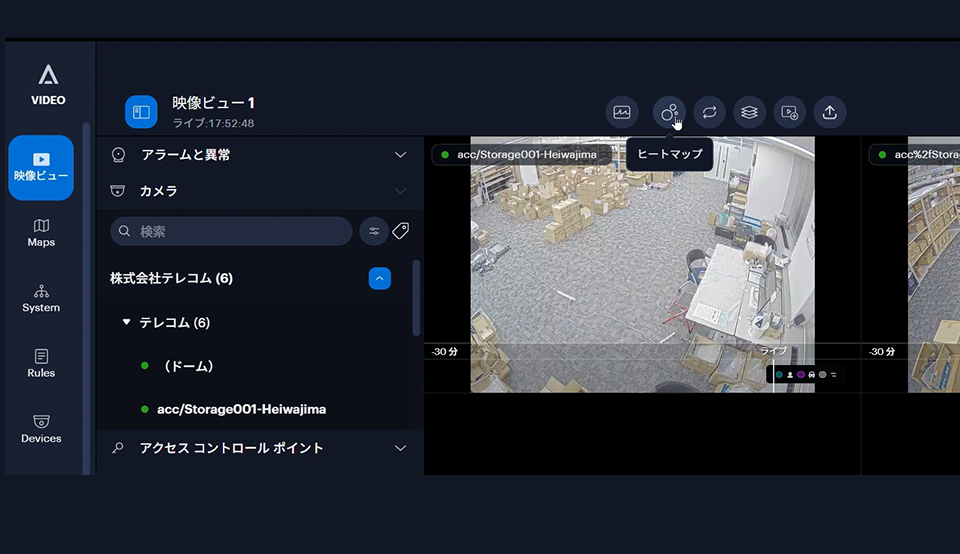This screenshot has width=960, height=554.
Task: Click the export upload toolbar icon
Action: click(830, 113)
